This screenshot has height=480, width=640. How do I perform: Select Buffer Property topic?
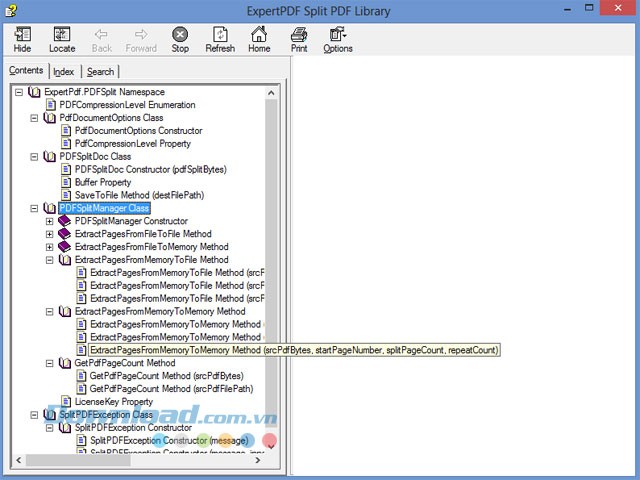pyautogui.click(x=103, y=182)
